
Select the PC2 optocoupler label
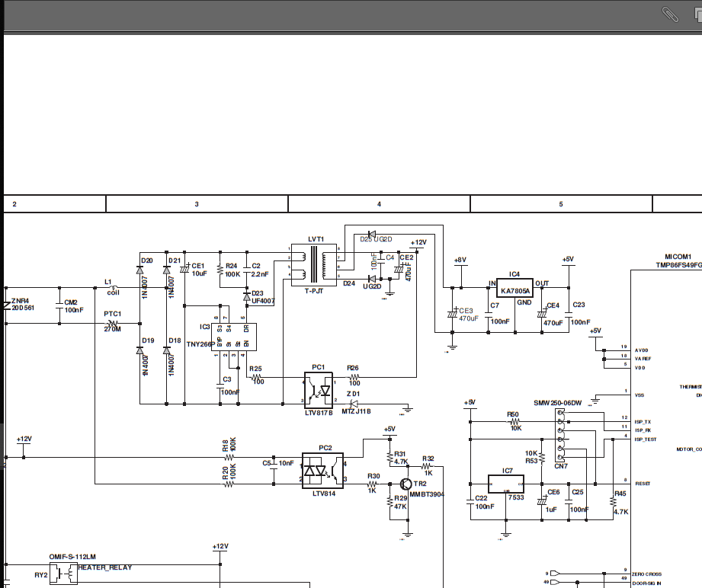pyautogui.click(x=325, y=448)
